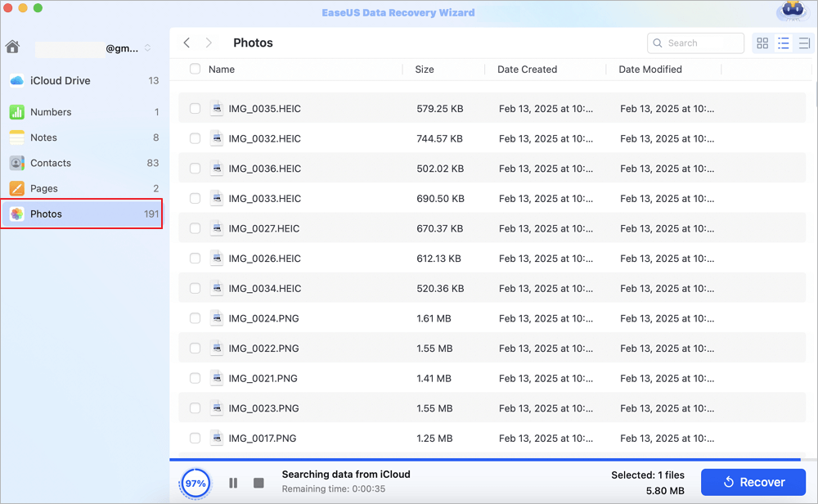Sort files by the Size column
The width and height of the screenshot is (818, 504).
pyautogui.click(x=425, y=70)
